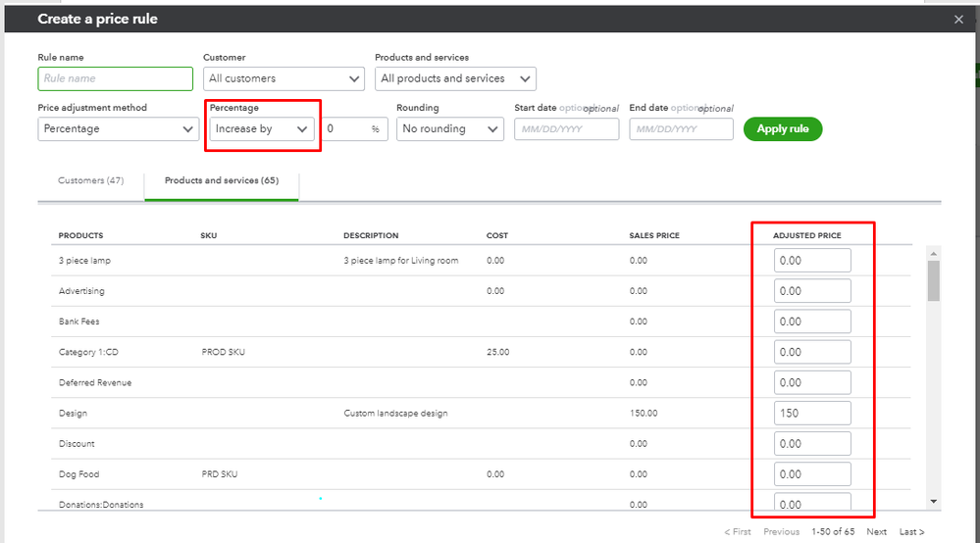Screen dimensions: 980x543
Task: Open the All customers dropdown
Action: pos(284,78)
